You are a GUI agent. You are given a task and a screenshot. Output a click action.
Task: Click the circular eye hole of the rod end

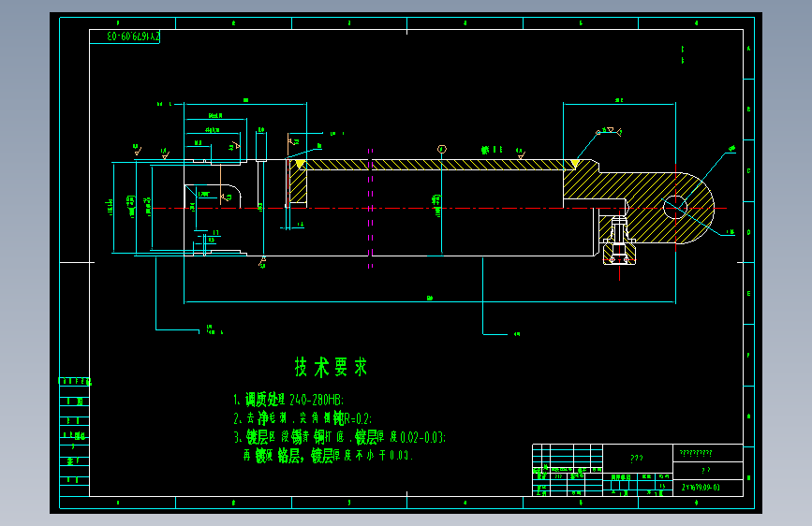(x=675, y=208)
